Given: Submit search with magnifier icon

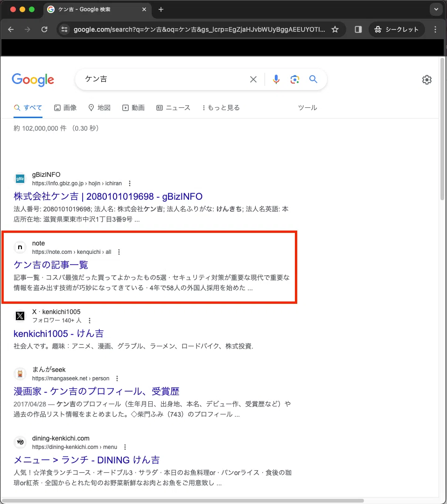Looking at the screenshot, I should (313, 79).
